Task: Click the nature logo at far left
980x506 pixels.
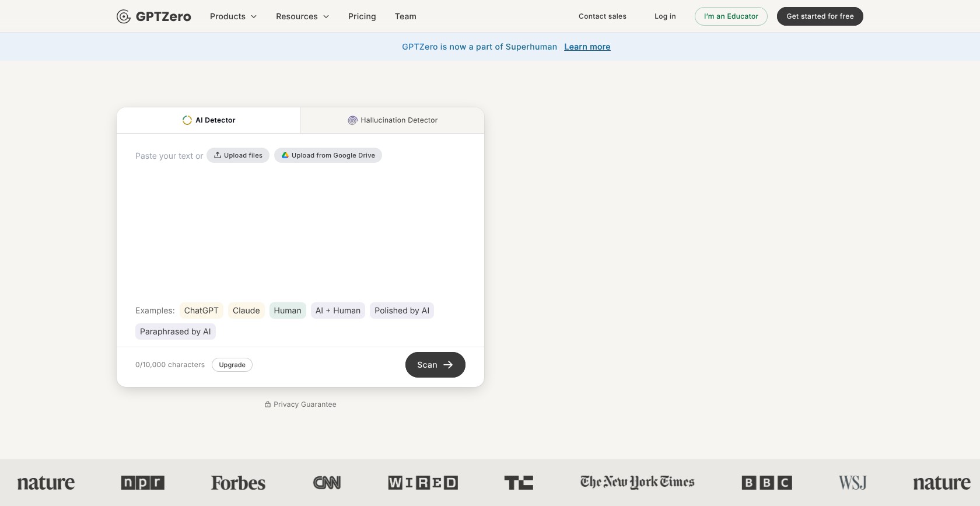Action: coord(46,483)
